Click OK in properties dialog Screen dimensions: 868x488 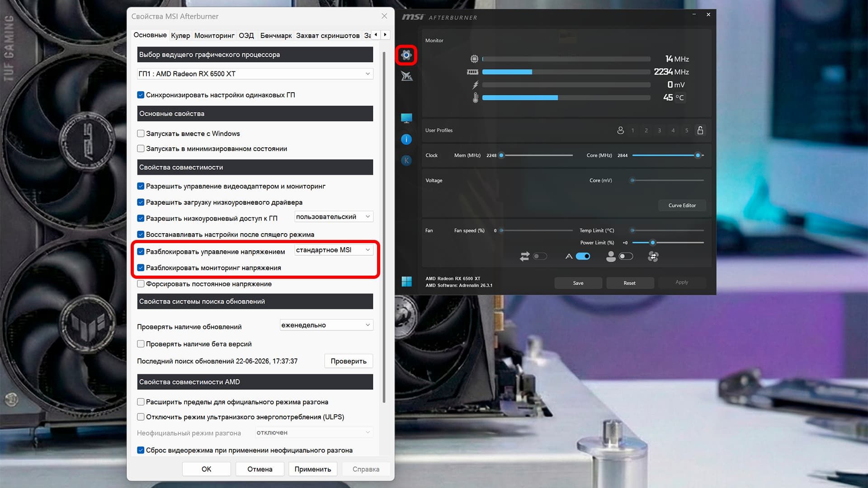pos(206,469)
